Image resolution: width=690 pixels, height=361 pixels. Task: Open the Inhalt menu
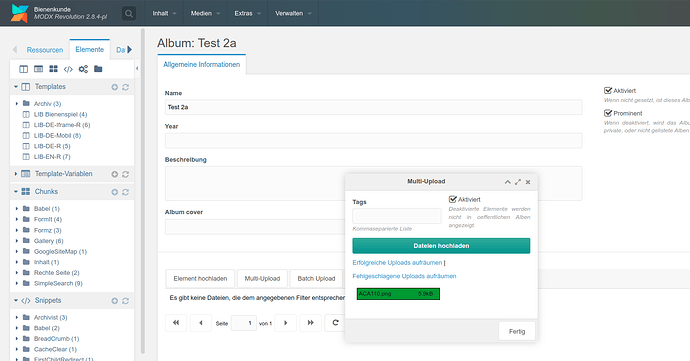click(x=164, y=13)
